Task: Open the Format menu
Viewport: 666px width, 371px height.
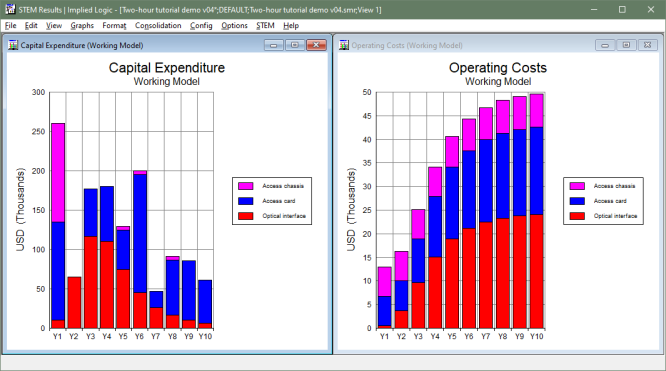Action: point(114,25)
